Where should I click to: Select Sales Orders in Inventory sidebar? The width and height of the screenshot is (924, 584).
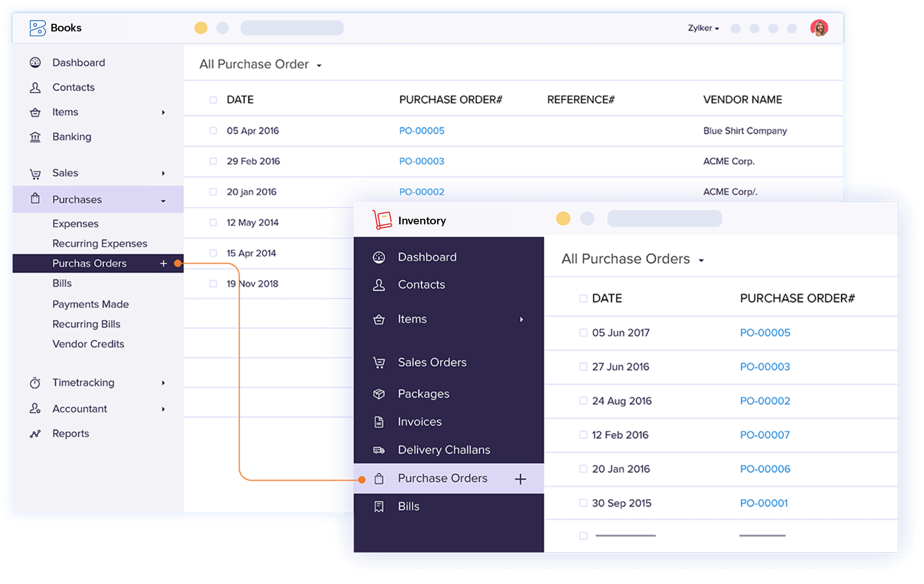[432, 362]
